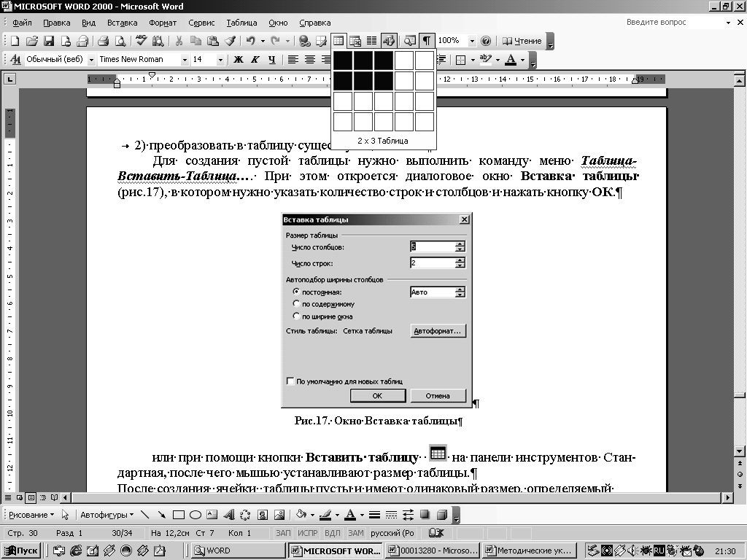Open Shadow style options
This screenshot has height=560, width=747.
425,515
